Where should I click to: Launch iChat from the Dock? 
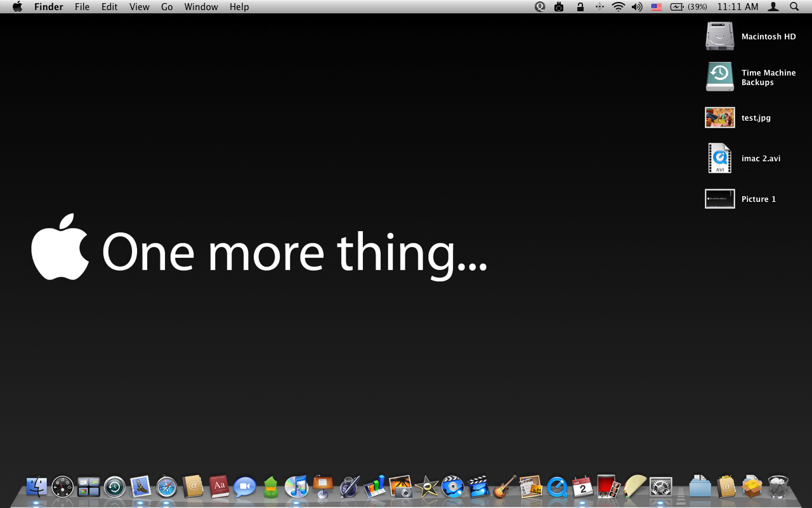tap(245, 487)
